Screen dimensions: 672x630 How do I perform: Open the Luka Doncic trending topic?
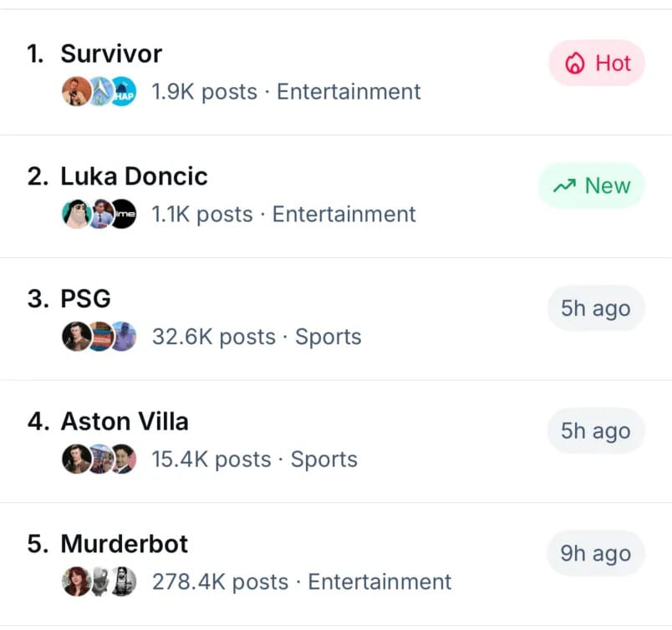(134, 177)
